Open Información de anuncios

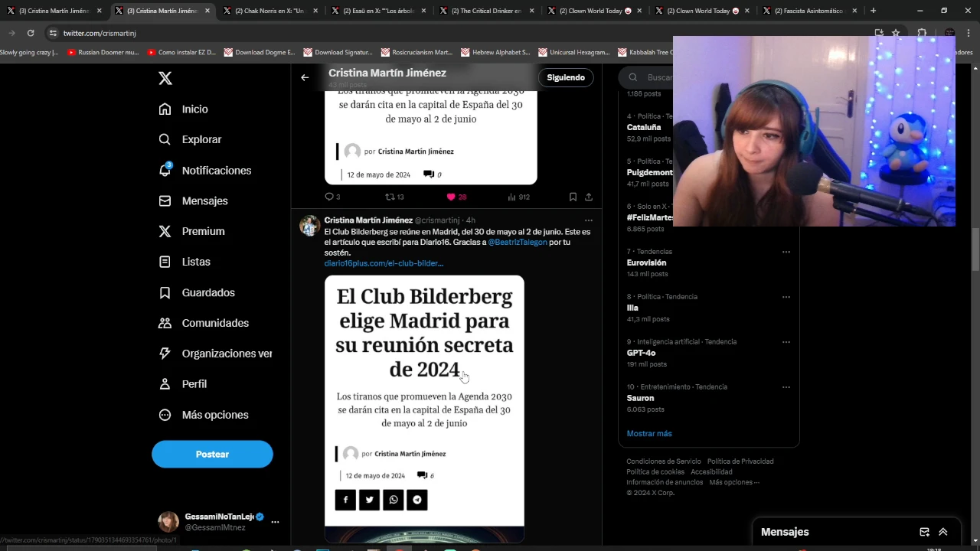pos(665,482)
